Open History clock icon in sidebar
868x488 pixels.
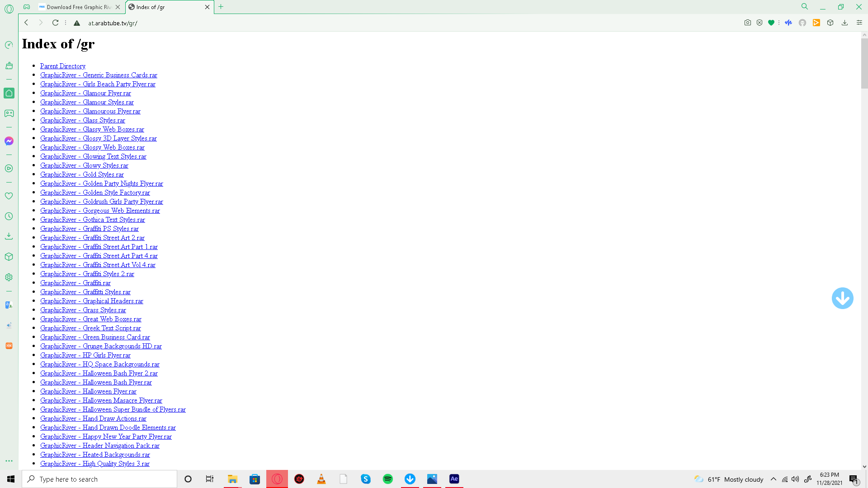pos(9,216)
